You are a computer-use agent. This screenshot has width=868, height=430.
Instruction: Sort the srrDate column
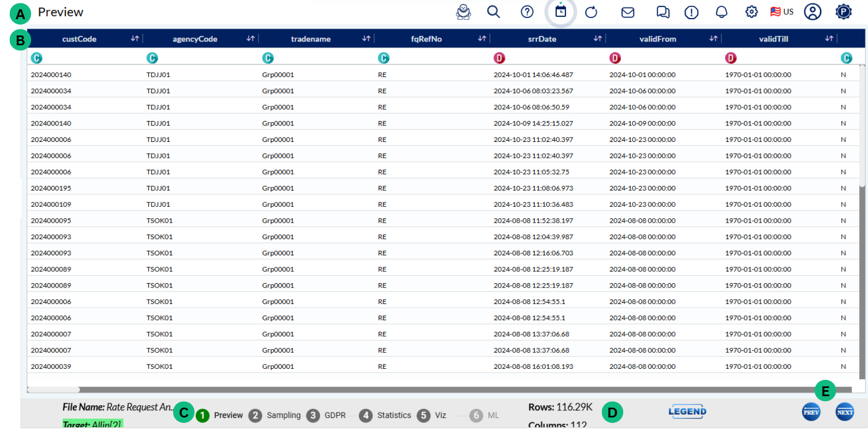pyautogui.click(x=598, y=39)
